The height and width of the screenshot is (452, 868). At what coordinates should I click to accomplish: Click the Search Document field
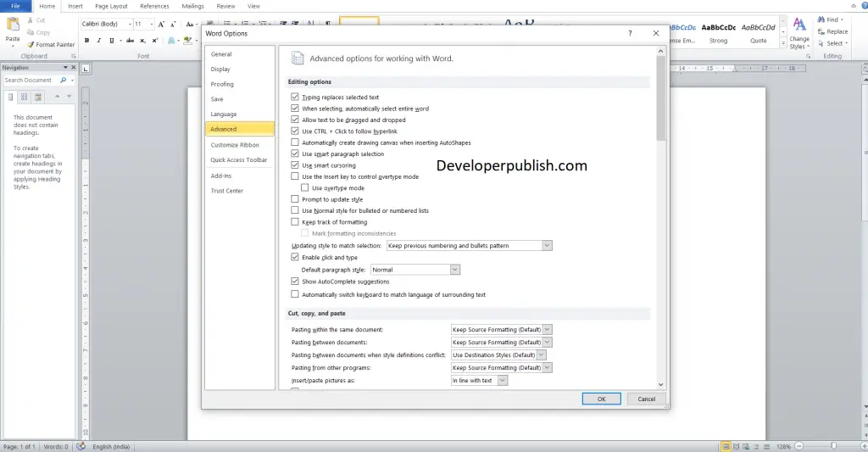pos(30,81)
